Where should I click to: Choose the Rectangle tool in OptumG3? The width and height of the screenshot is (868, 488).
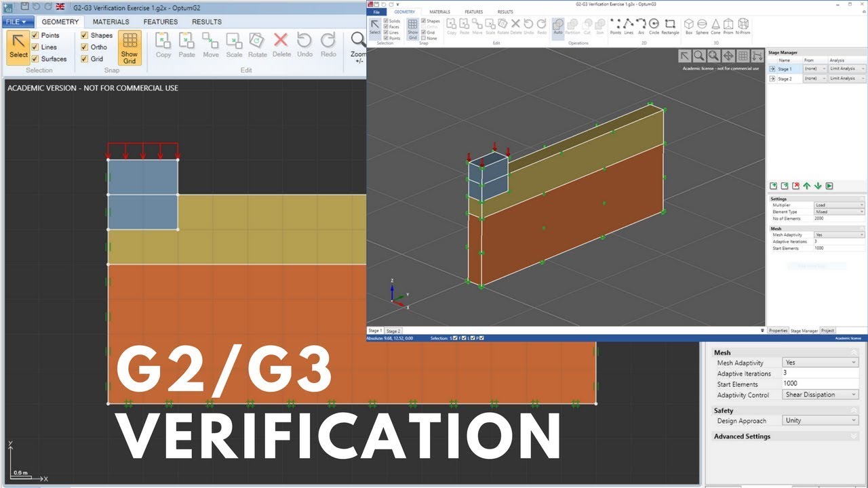(x=670, y=26)
